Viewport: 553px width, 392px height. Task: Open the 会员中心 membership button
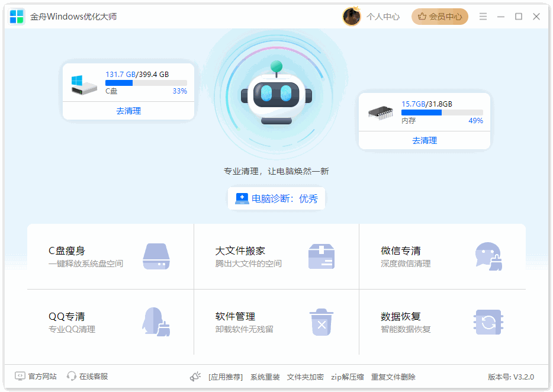(x=439, y=17)
